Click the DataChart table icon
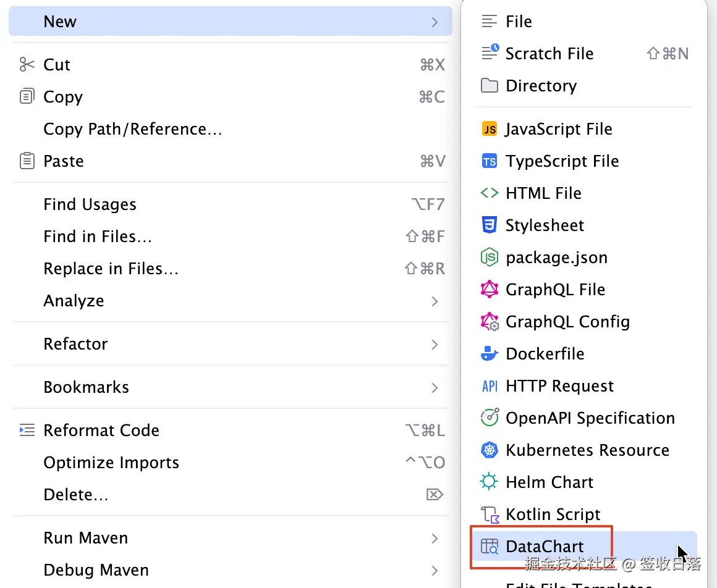 [x=490, y=547]
